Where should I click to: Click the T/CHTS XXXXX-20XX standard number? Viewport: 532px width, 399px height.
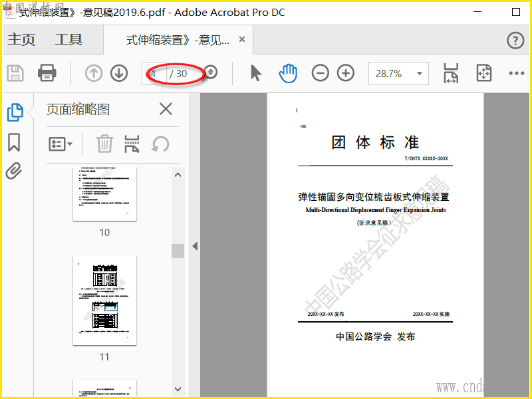pos(426,158)
